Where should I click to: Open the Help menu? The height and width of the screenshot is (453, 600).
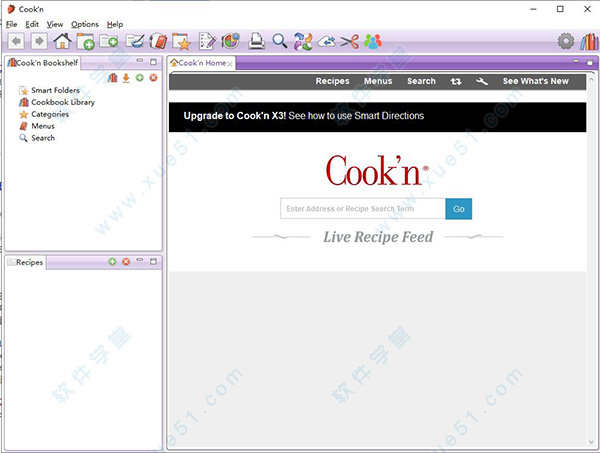coord(115,24)
